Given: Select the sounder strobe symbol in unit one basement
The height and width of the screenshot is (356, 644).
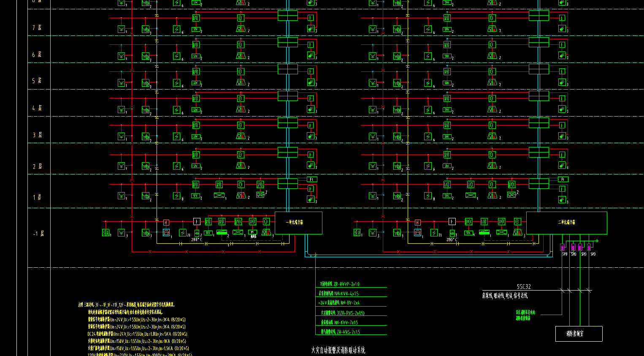Looking at the screenshot, I should tap(266, 232).
